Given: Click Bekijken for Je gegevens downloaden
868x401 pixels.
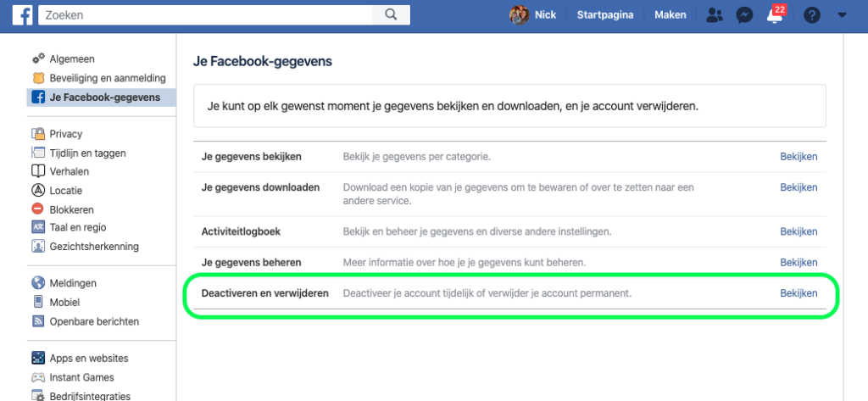Looking at the screenshot, I should tap(798, 187).
